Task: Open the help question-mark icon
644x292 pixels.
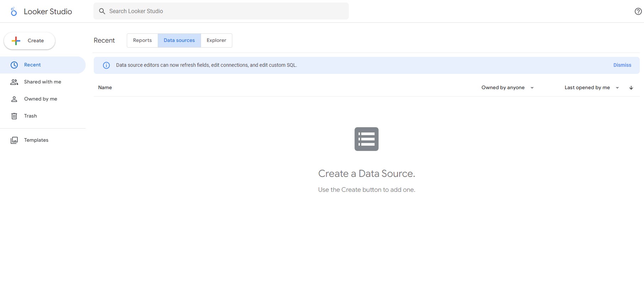Action: coord(638,11)
